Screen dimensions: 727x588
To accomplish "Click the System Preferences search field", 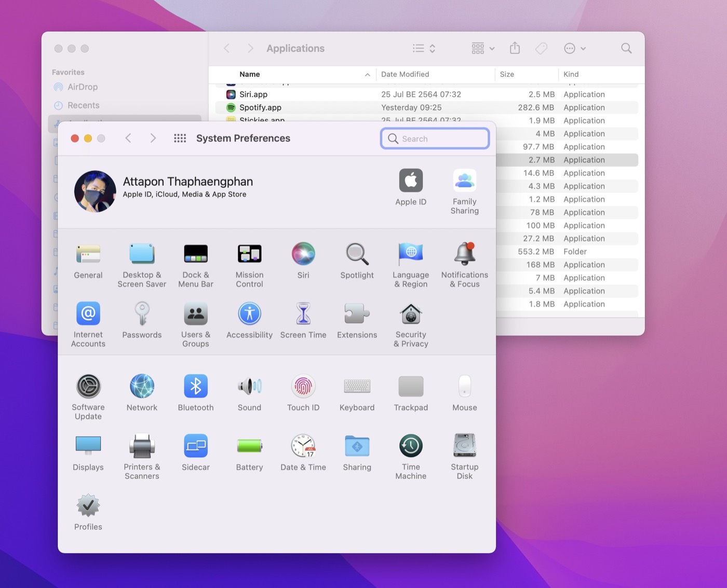I will click(x=435, y=139).
